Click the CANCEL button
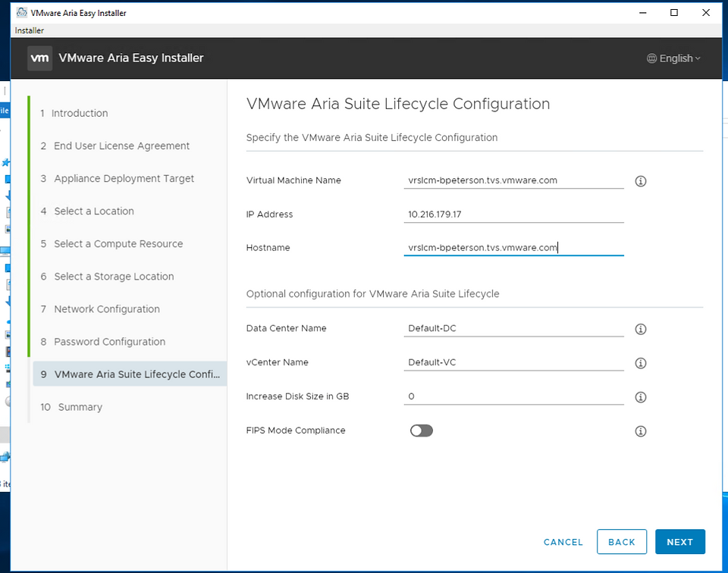 pyautogui.click(x=563, y=542)
